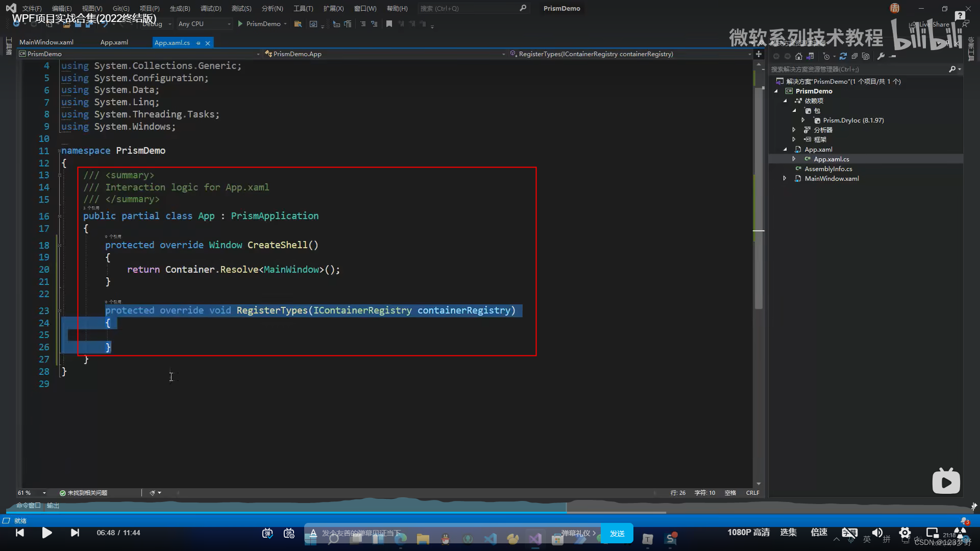Open the 命令窗口 panel tab
Image resolution: width=980 pixels, height=551 pixels.
click(x=28, y=506)
